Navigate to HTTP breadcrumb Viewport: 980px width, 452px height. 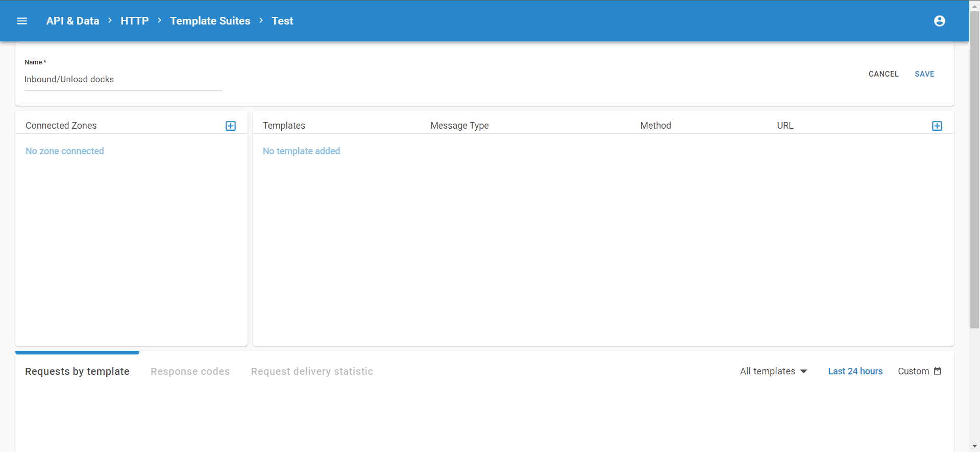[x=135, y=21]
